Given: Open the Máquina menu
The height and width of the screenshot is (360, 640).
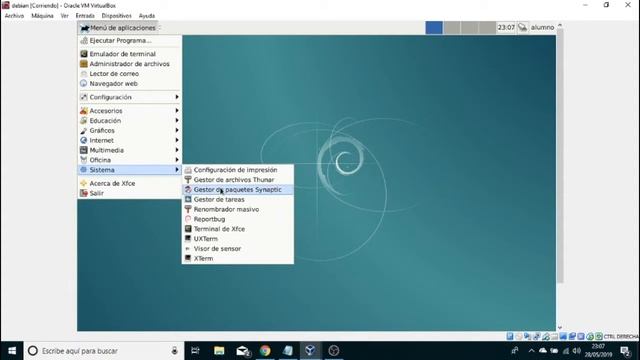Looking at the screenshot, I should [42, 16].
